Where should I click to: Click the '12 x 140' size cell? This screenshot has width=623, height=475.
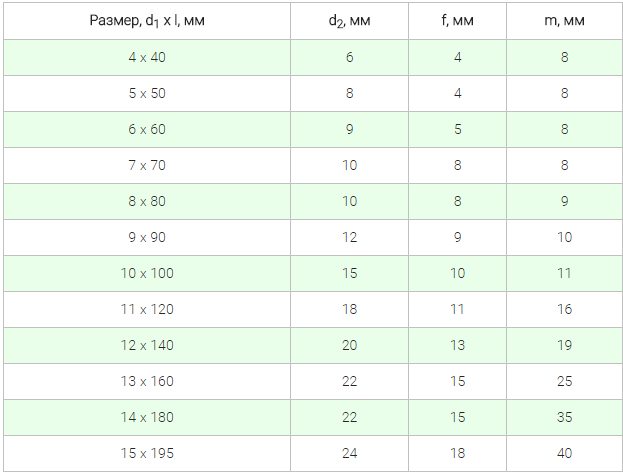tap(147, 346)
